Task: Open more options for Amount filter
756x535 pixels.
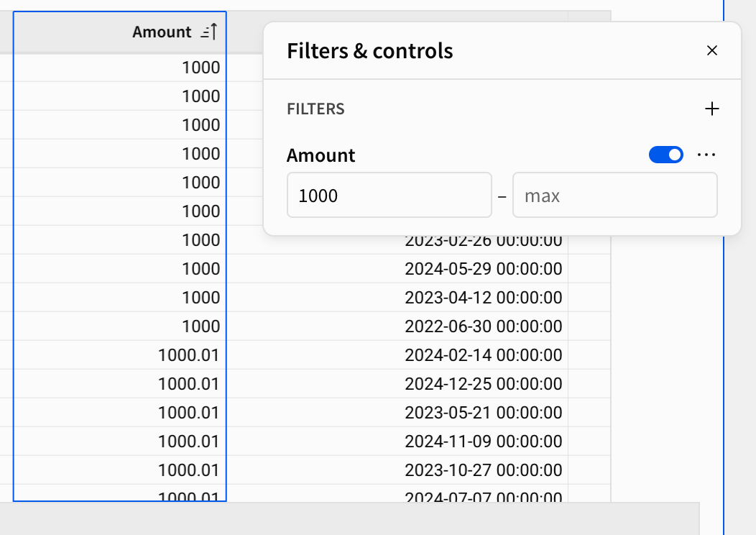Action: pyautogui.click(x=706, y=155)
